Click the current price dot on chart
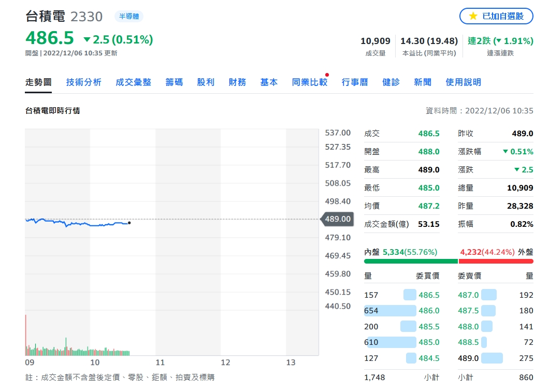This screenshot has height=392, width=549. (129, 223)
